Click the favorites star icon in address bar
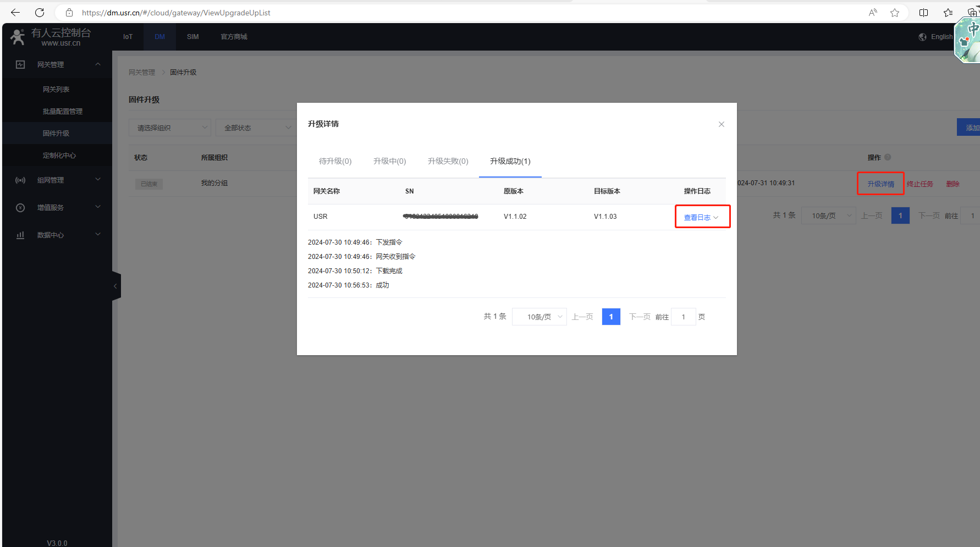Screen dimensions: 980x547 (895, 13)
